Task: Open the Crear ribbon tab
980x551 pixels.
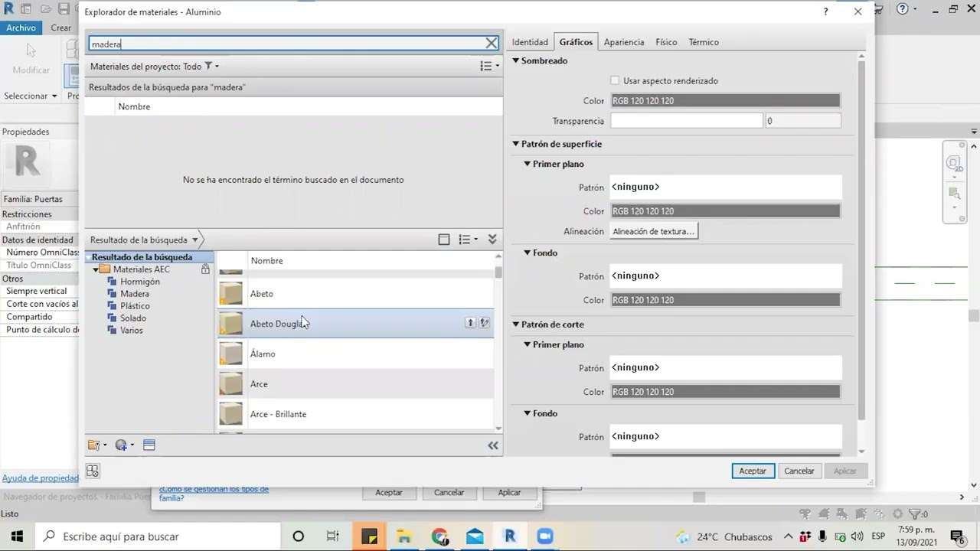Action: coord(61,28)
